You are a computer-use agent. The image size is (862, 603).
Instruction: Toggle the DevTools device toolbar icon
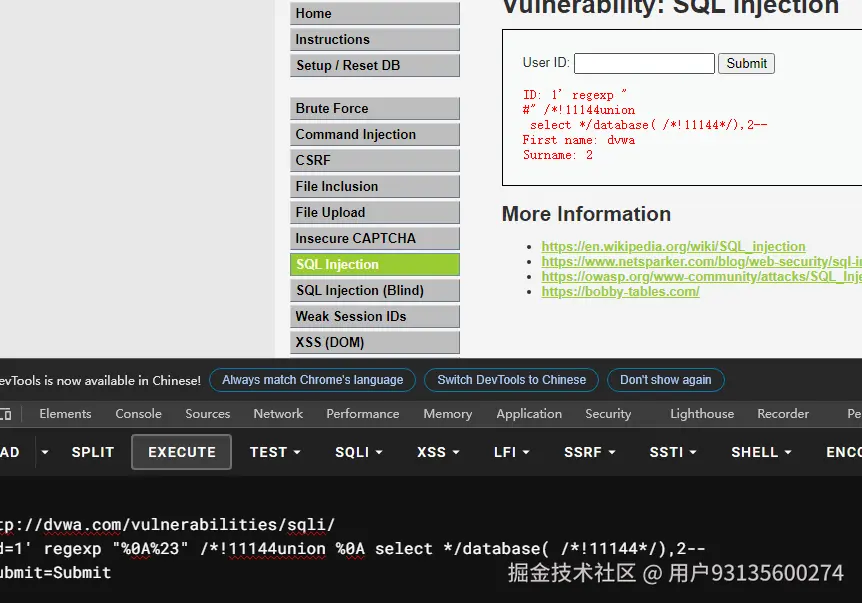[5, 414]
